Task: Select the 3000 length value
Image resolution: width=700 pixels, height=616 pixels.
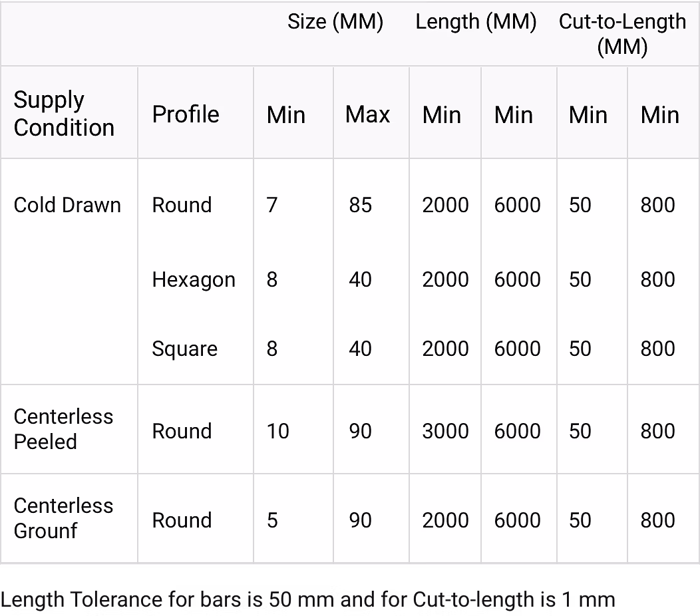Action: coord(445,431)
